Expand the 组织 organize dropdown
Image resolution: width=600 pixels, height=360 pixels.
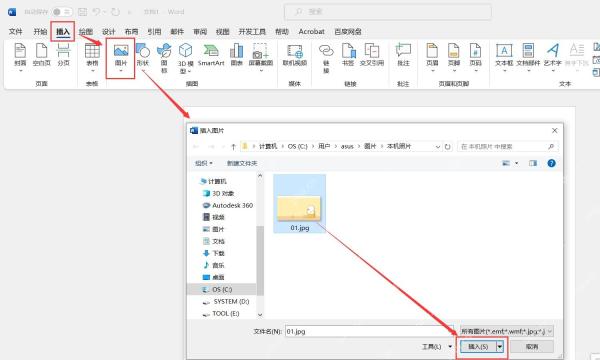click(x=204, y=163)
